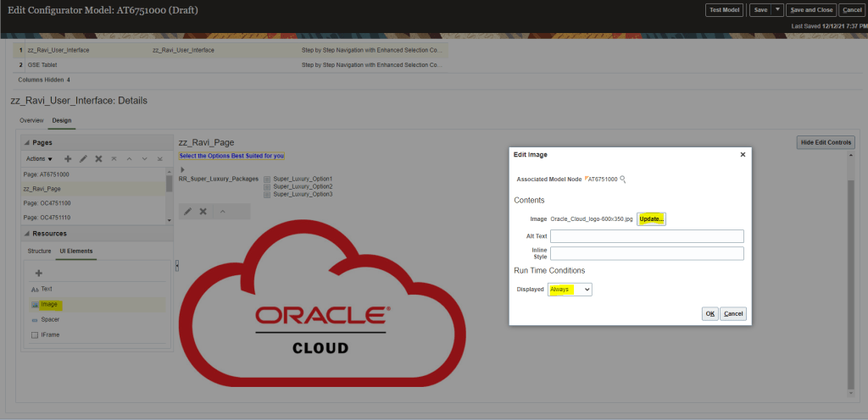Click OK in the Edit Image dialog
Screen dimensions: 868x420
709,313
